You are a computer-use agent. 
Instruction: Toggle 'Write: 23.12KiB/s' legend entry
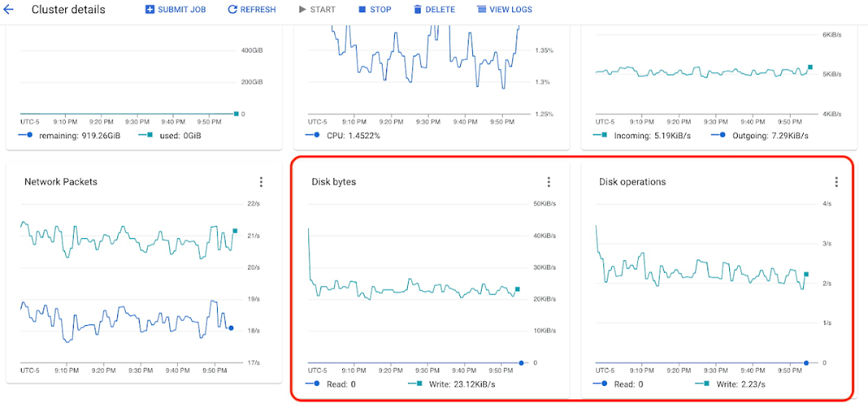coord(451,384)
